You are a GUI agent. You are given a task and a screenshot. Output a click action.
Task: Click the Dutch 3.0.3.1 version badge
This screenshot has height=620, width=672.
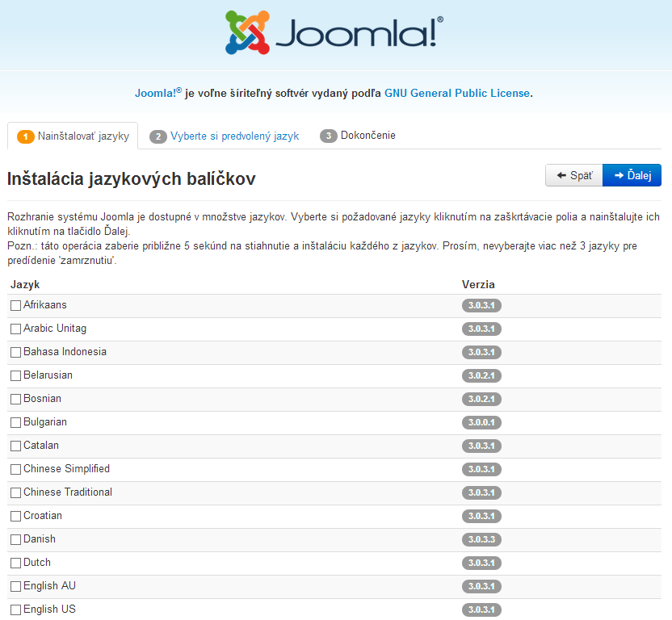[481, 563]
